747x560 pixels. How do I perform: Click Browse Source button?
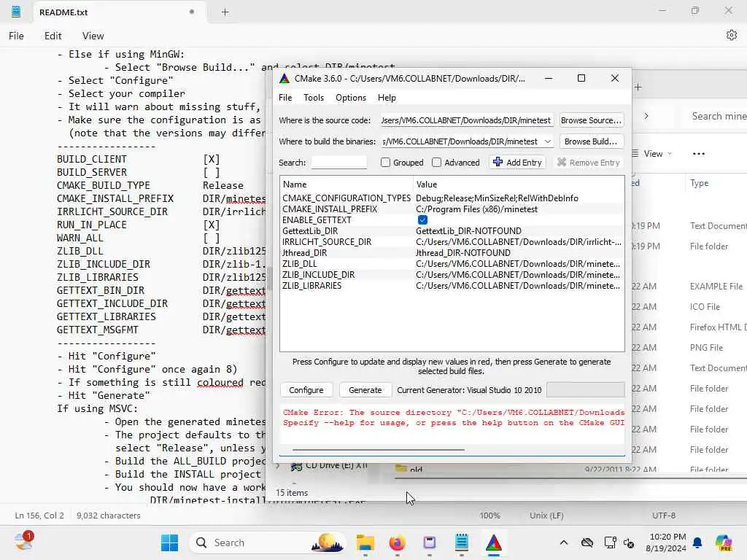coord(591,120)
